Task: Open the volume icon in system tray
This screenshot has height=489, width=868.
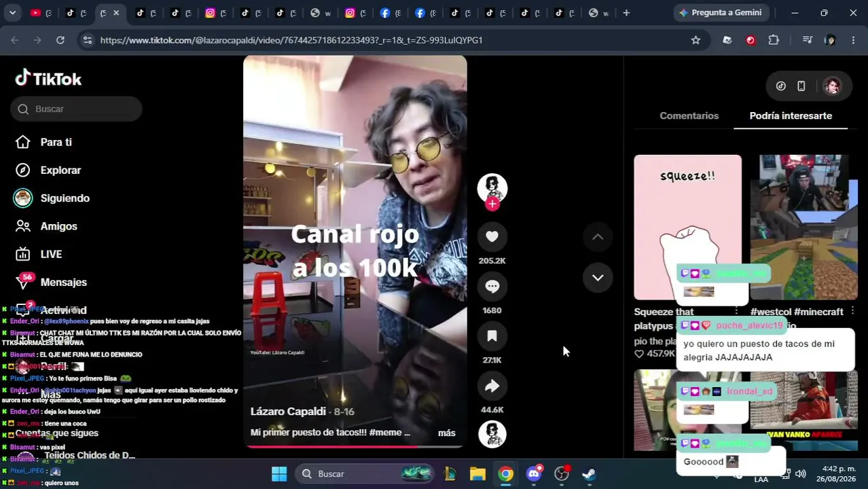Action: coord(801,473)
